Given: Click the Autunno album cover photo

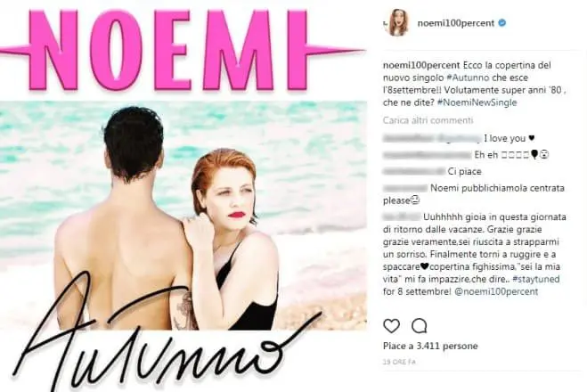Looking at the screenshot, I should point(183,216).
